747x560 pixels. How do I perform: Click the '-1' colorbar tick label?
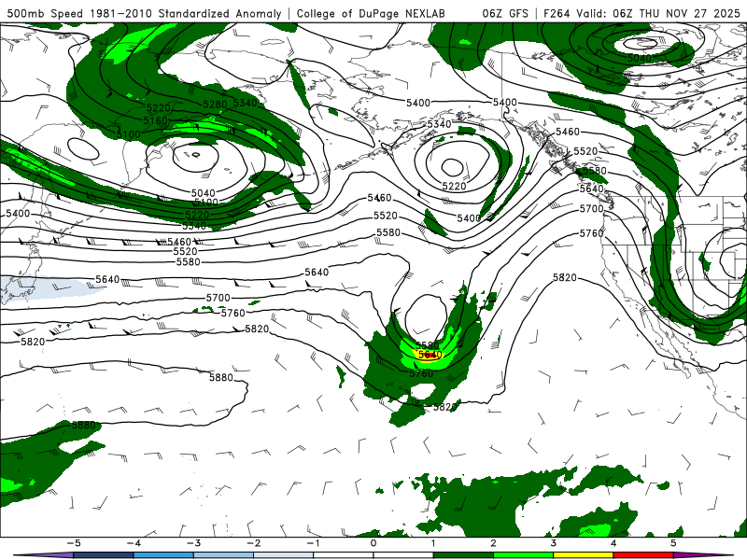(313, 543)
